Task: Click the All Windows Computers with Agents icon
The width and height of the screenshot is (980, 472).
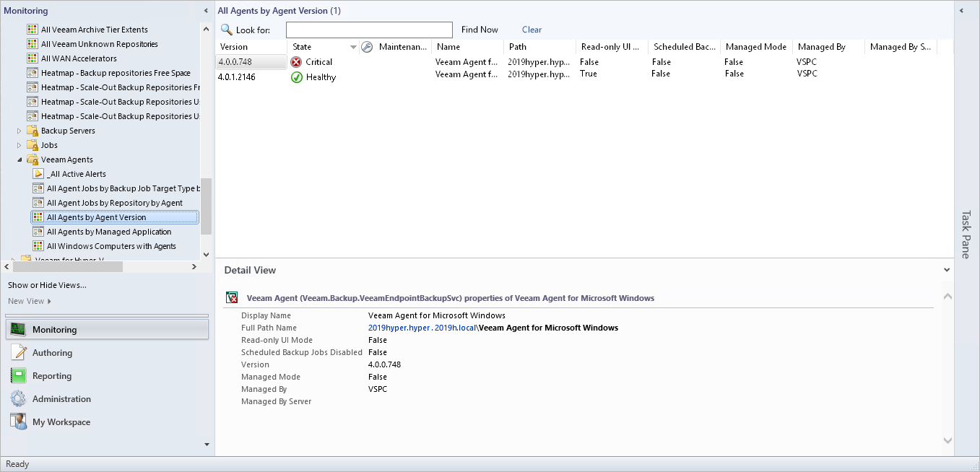Action: pos(38,246)
